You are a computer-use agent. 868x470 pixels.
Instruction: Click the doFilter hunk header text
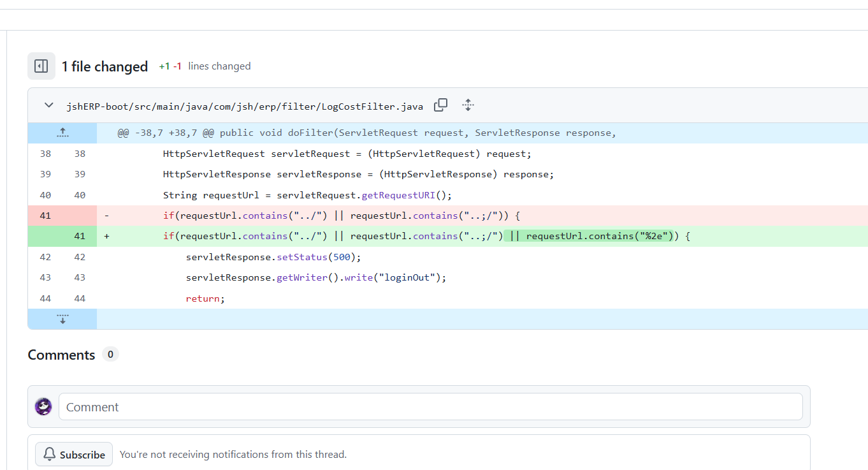(366, 133)
